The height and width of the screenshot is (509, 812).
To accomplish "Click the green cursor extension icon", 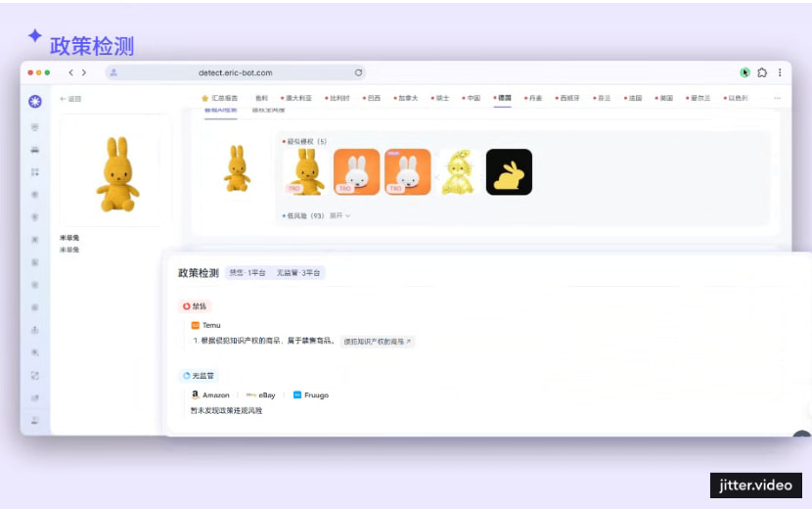I will (x=744, y=72).
